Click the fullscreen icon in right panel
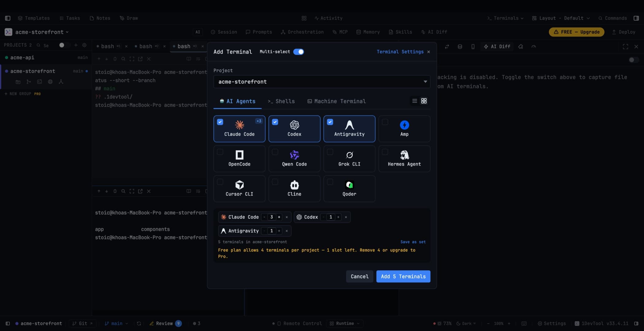644x331 pixels. pyautogui.click(x=625, y=46)
